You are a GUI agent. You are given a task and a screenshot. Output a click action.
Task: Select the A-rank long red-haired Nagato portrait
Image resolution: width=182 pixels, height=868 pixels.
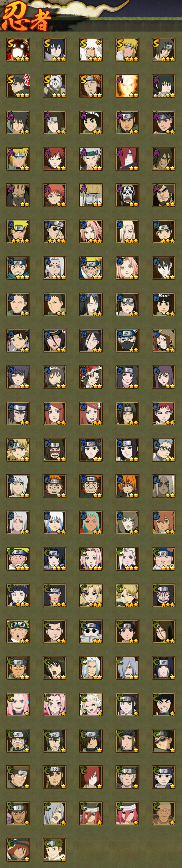tap(127, 159)
